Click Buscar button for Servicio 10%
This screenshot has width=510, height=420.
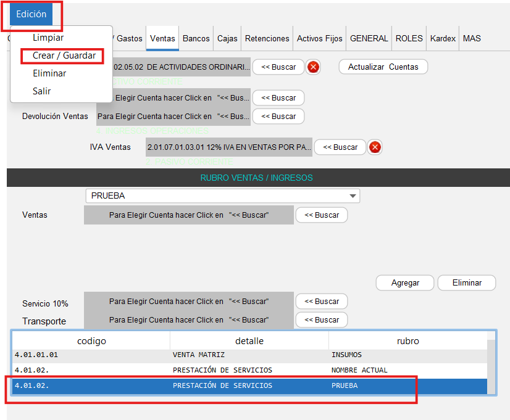pos(322,302)
